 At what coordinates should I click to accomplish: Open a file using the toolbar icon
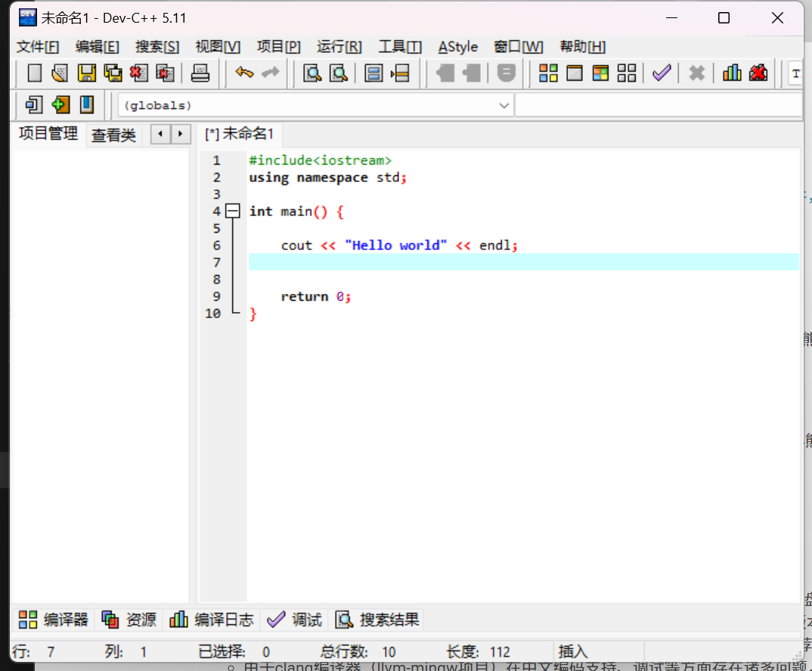pos(60,73)
